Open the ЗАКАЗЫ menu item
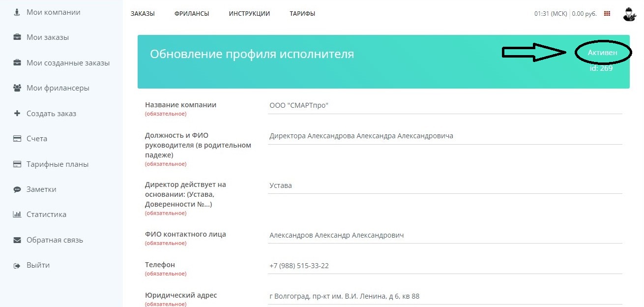 [143, 14]
